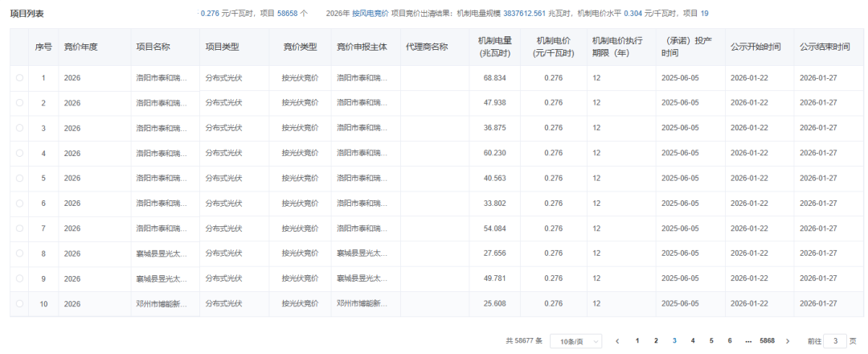
Task: Jump to last page 5868
Action: (x=767, y=341)
